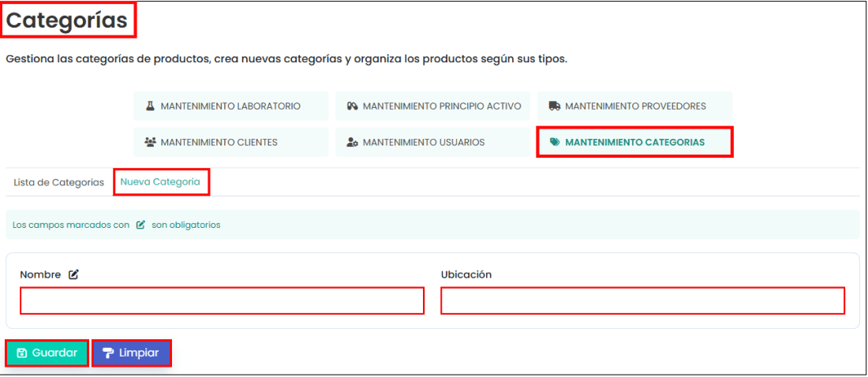Focus the Nombre text field
This screenshot has height=377, width=868.
tap(222, 300)
